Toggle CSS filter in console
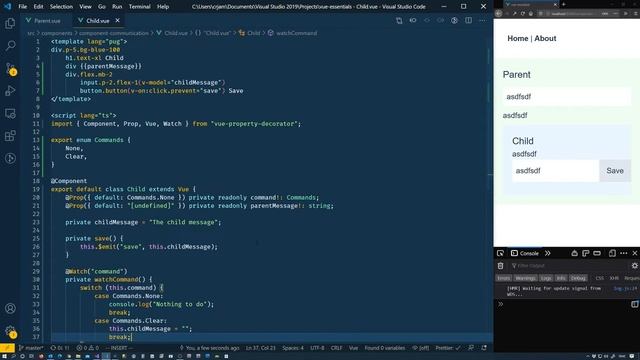The width and height of the screenshot is (640, 360). click(599, 278)
